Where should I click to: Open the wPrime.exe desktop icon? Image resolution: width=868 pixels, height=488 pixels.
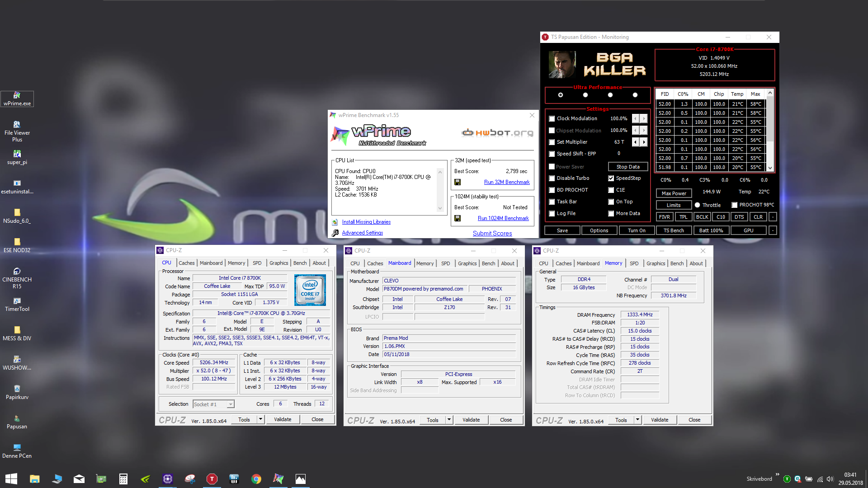17,99
